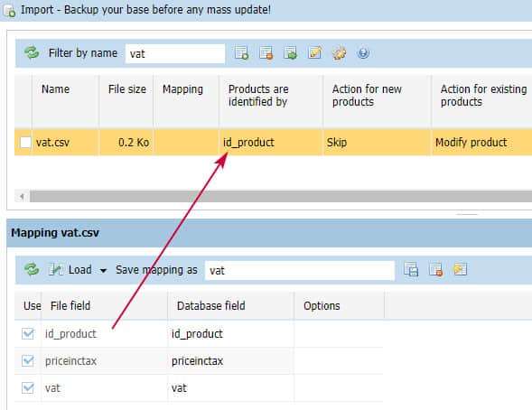
Task: Uncheck Use for priceinctax field
Action: (28, 361)
